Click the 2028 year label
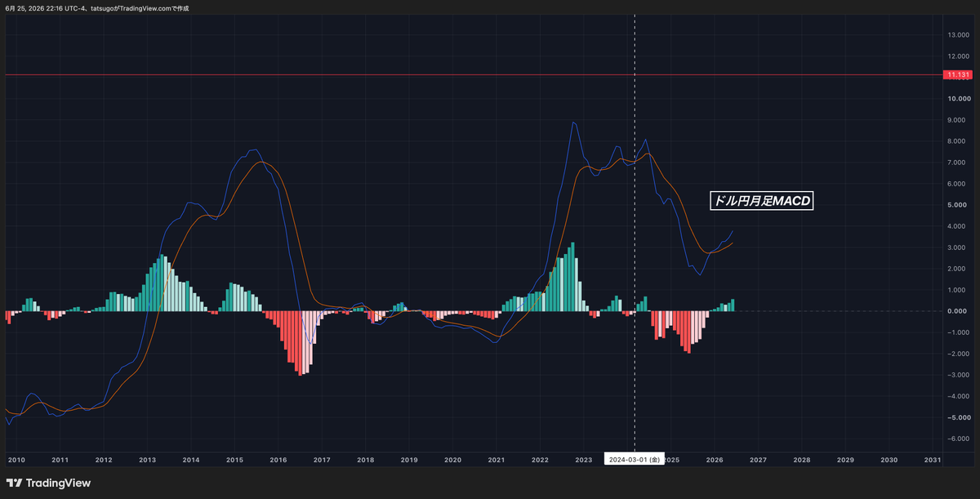980x499 pixels. [x=802, y=460]
